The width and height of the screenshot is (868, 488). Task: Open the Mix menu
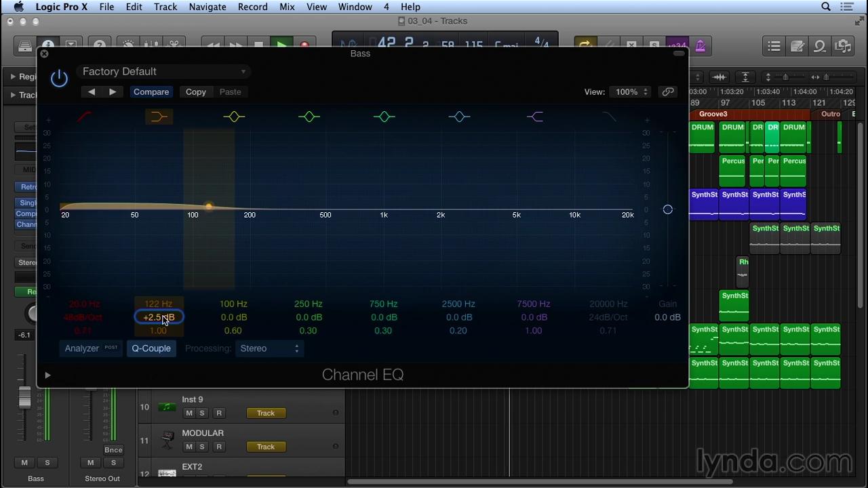[287, 7]
